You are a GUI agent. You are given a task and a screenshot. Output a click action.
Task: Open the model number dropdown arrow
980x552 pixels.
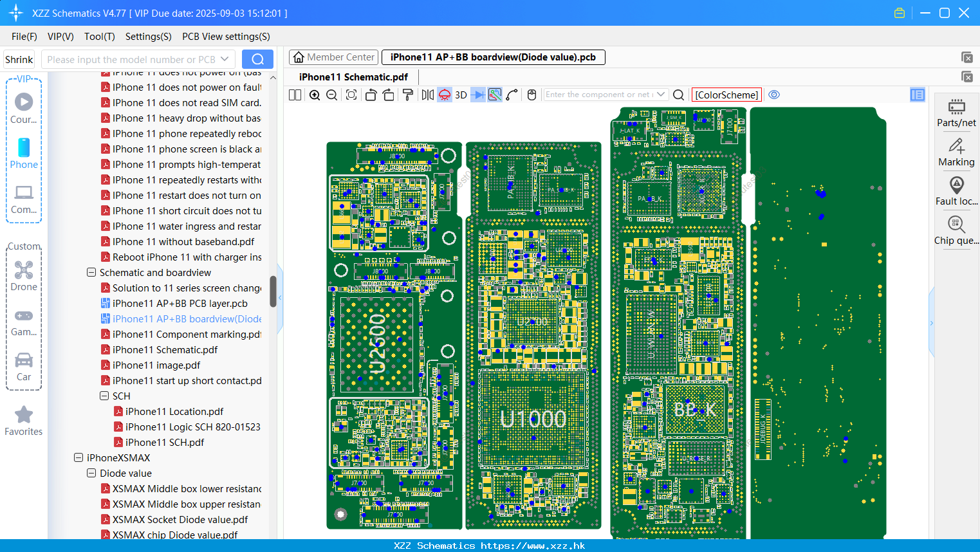pos(225,59)
